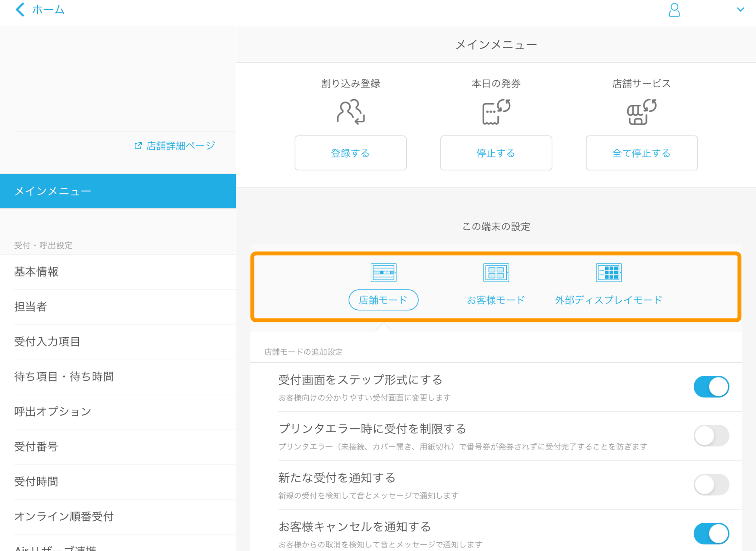Disable 受付画面をステップ形式にする toggle

coord(711,386)
